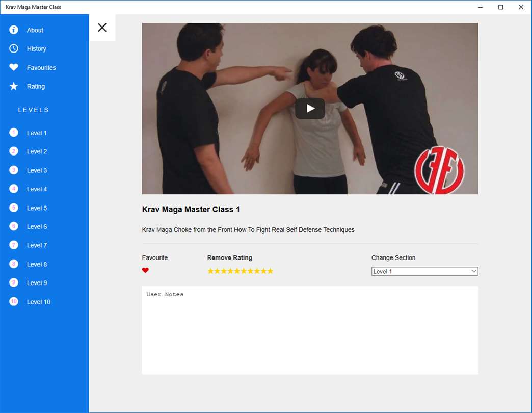This screenshot has height=413, width=532.
Task: Toggle the red Favourite heart
Action: pos(145,270)
